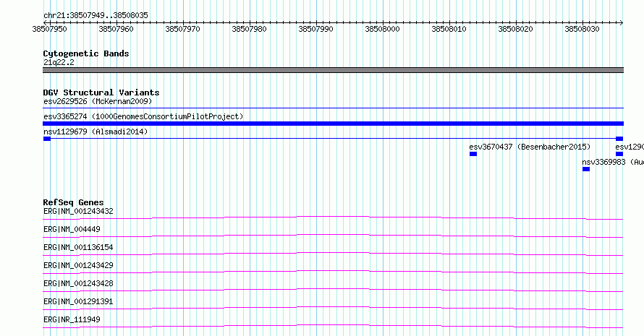Click the gray 21q22.2 cytogenetic band bar
This screenshot has width=644, height=336.
click(333, 70)
